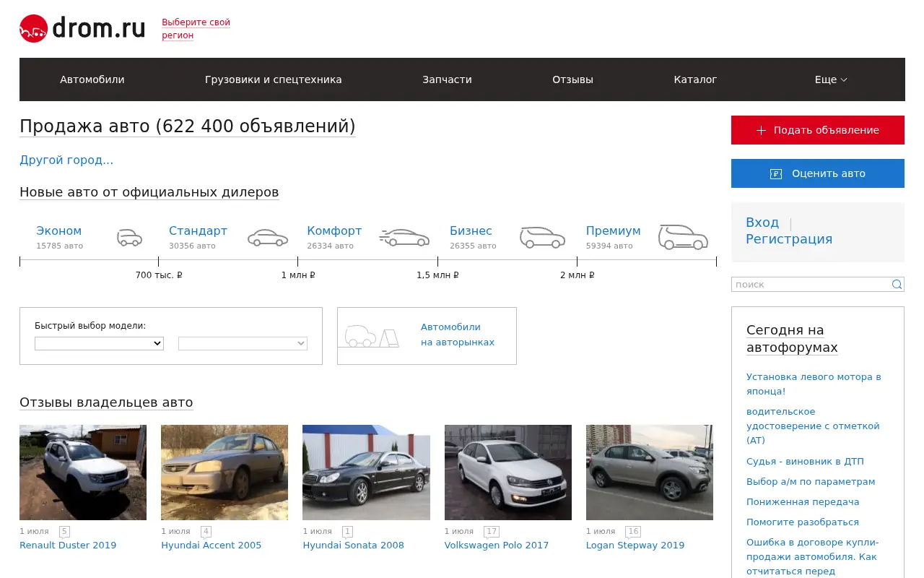Click the Premium class large SUV icon
The height and width of the screenshot is (578, 924).
click(683, 237)
